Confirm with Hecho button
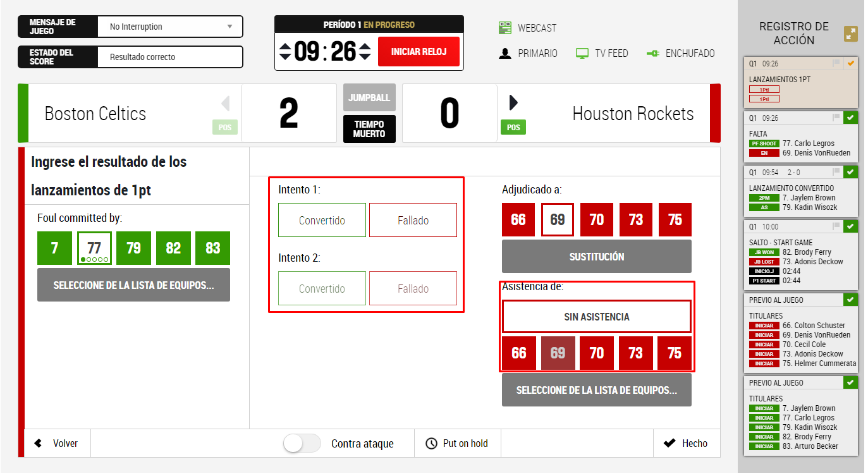The width and height of the screenshot is (868, 476). pos(687,443)
